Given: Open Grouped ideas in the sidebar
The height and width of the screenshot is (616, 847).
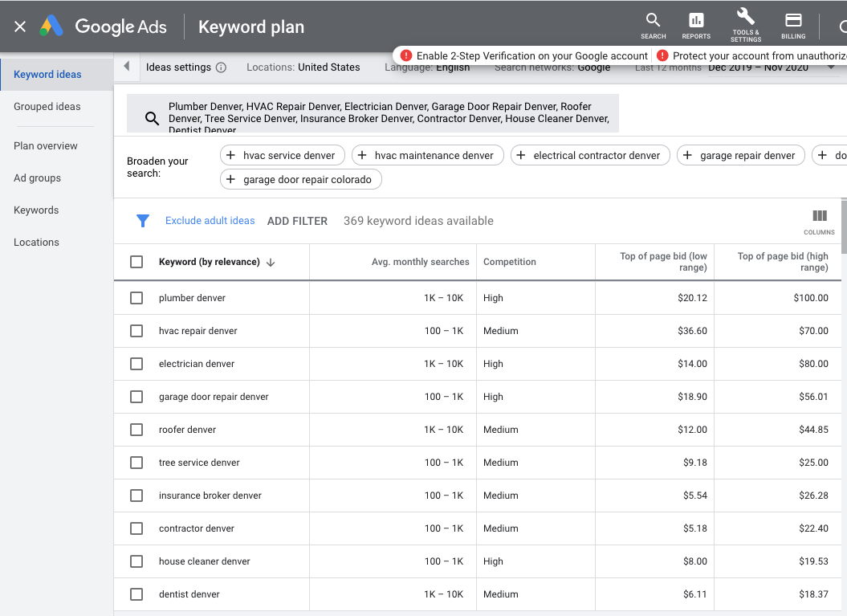Looking at the screenshot, I should coord(47,107).
